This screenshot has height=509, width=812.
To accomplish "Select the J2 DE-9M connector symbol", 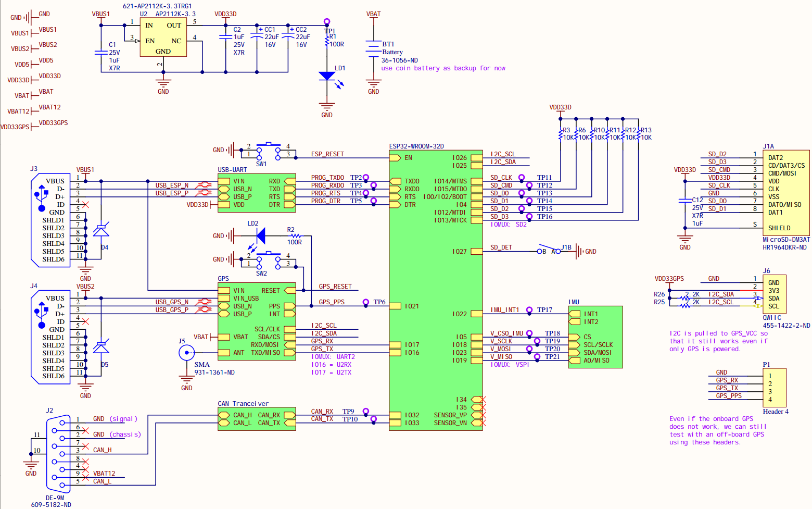I will (x=59, y=453).
